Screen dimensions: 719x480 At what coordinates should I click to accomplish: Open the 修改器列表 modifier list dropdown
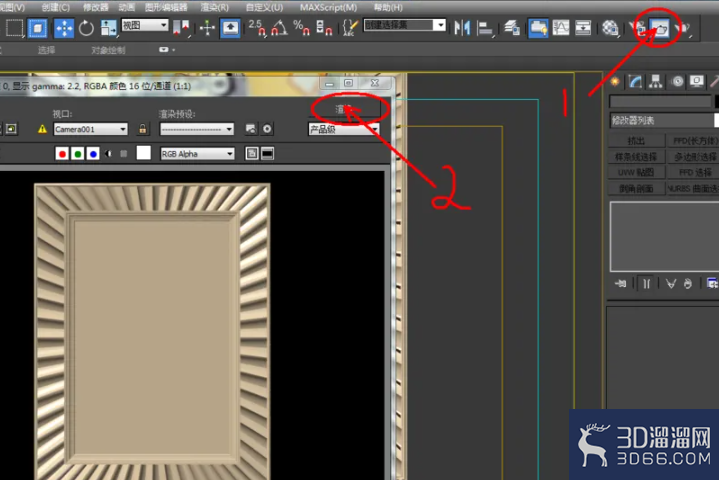click(x=664, y=120)
